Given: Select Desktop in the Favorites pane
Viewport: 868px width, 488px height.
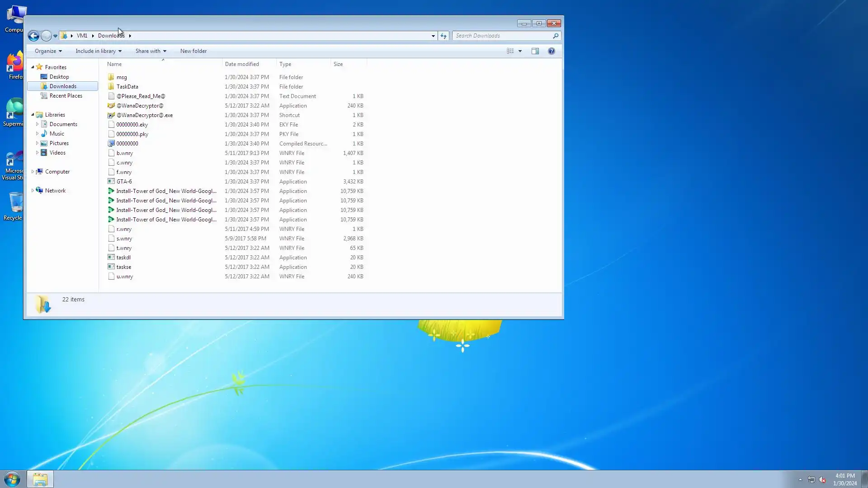Looking at the screenshot, I should [x=59, y=77].
